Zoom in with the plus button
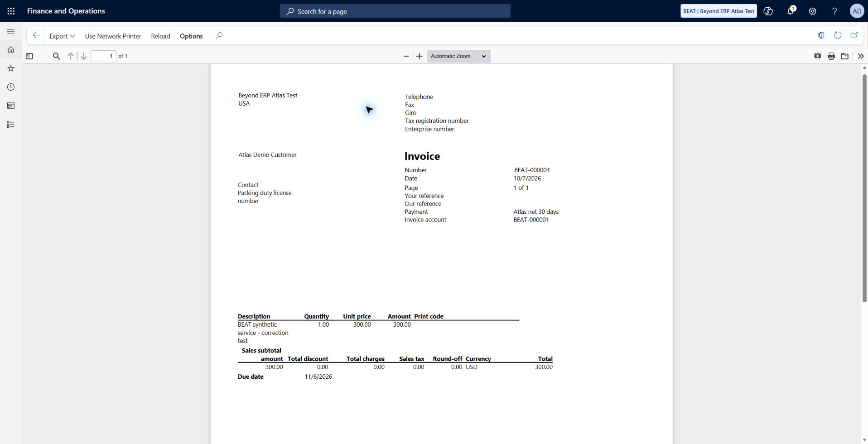This screenshot has width=868, height=444. click(420, 56)
